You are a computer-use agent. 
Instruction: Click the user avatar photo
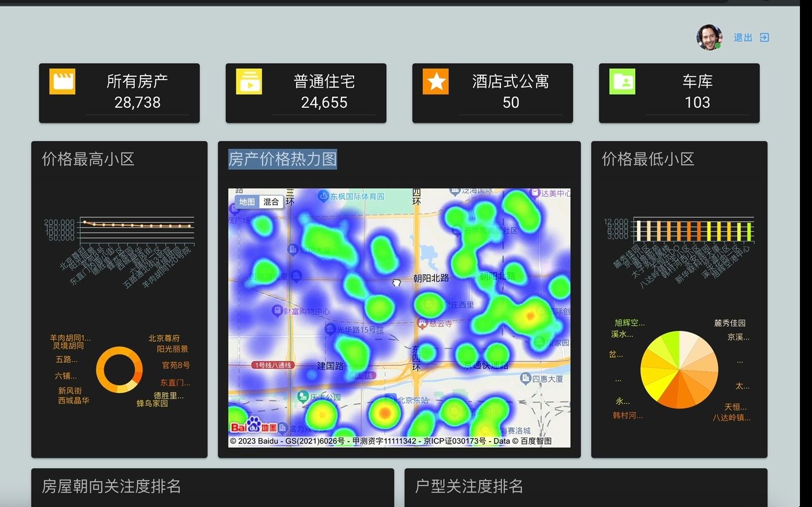pos(708,37)
